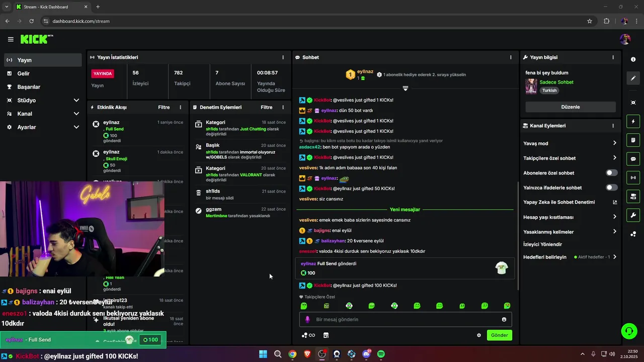Click the message input field
Screen dimensions: 644x362
tap(405, 319)
